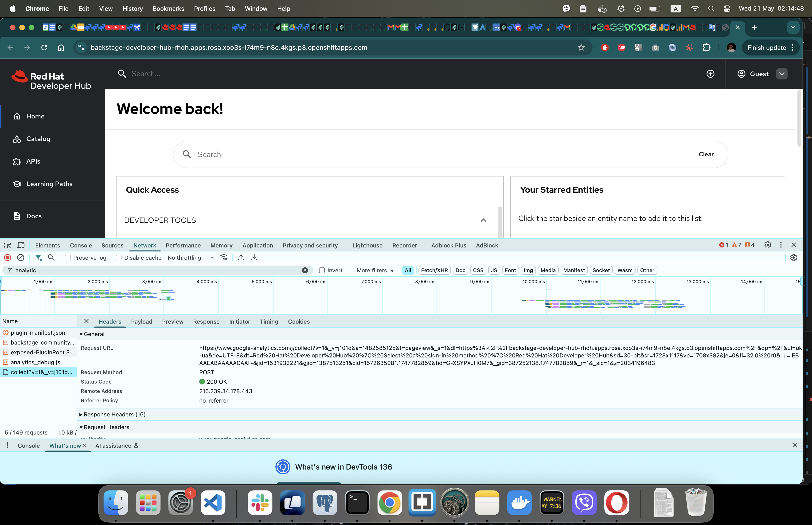
Task: Switch to the Payload tab
Action: click(141, 321)
